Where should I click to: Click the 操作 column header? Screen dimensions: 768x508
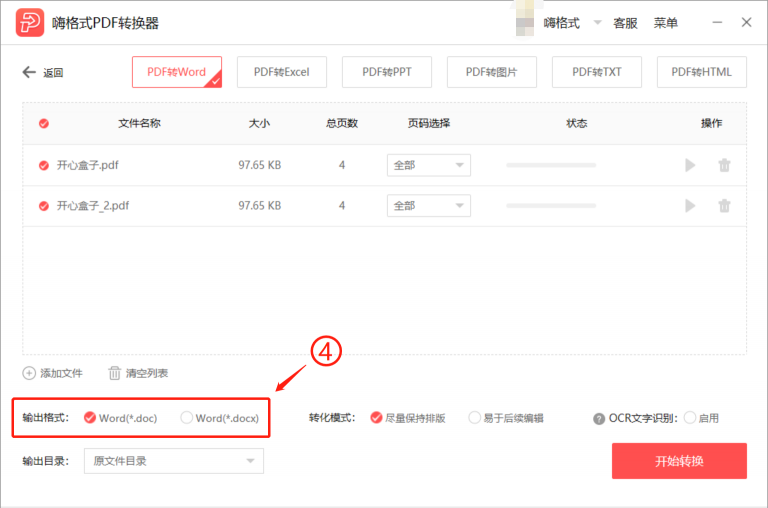[711, 123]
